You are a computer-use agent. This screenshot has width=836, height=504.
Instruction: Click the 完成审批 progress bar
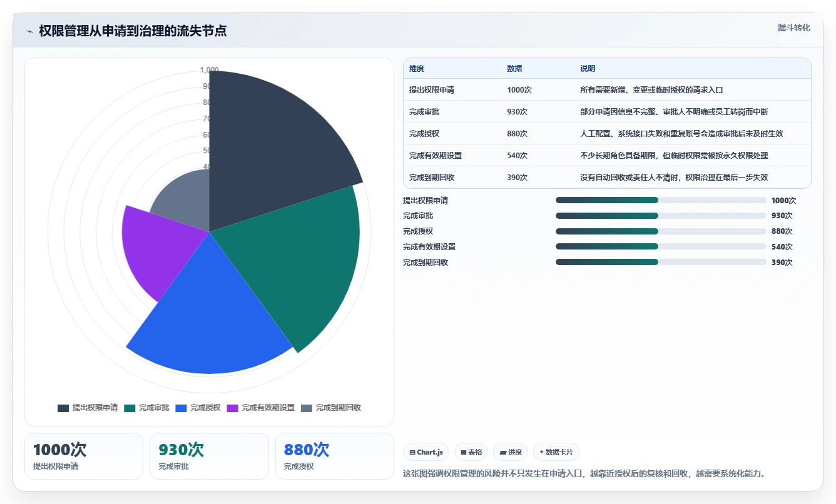click(661, 216)
